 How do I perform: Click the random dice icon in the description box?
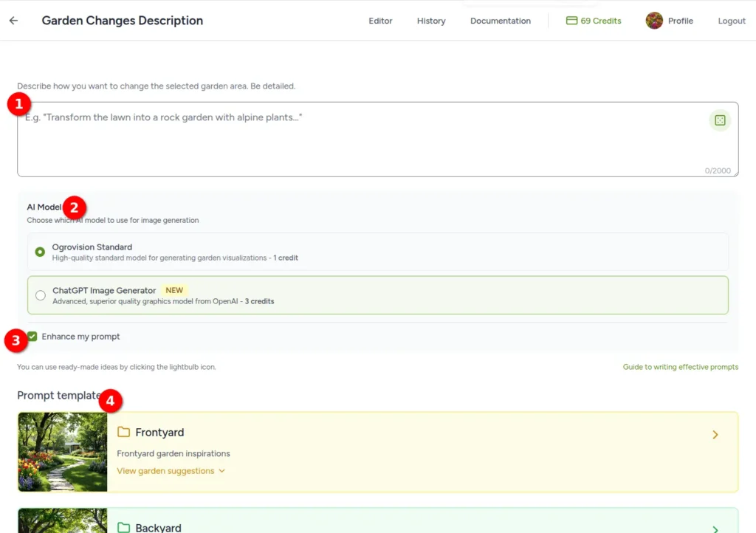[x=719, y=120]
